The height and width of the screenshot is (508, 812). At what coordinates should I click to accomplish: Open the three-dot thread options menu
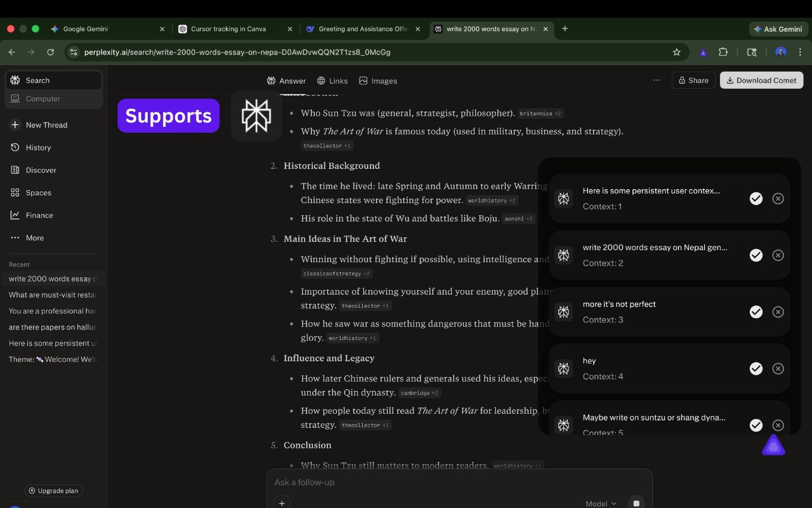click(657, 81)
